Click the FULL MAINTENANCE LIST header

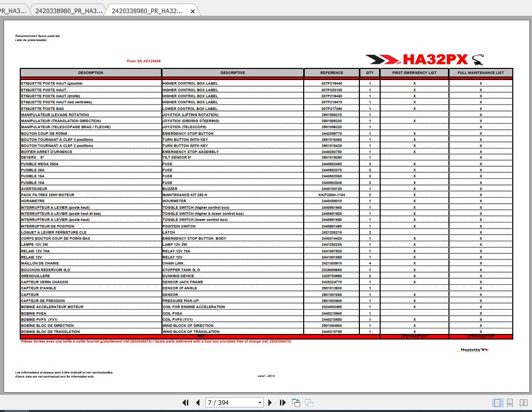pyautogui.click(x=481, y=72)
